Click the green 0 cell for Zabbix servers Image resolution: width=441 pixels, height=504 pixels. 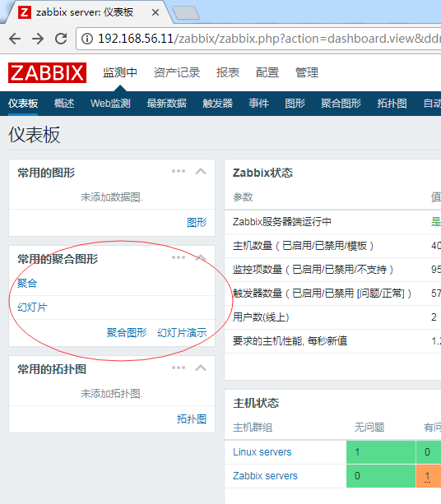tap(381, 476)
